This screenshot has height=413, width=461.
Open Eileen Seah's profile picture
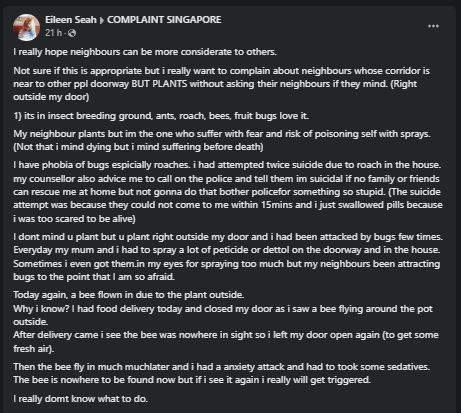point(26,27)
